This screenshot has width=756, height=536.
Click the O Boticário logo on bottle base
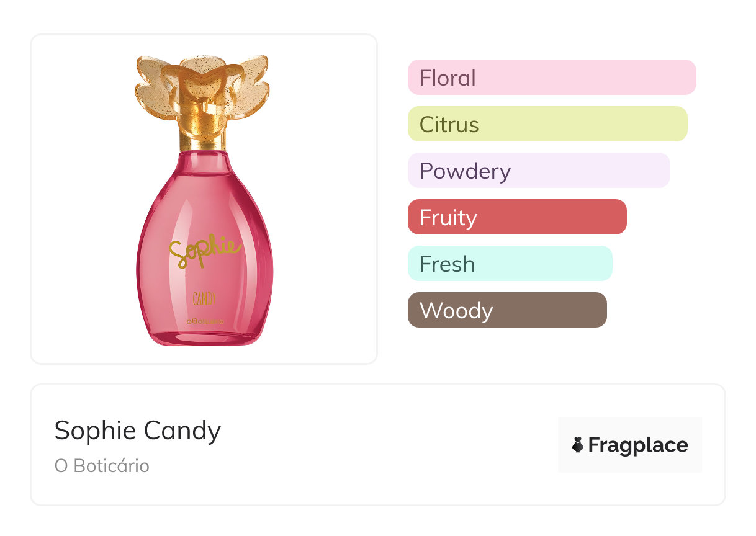coord(204,322)
